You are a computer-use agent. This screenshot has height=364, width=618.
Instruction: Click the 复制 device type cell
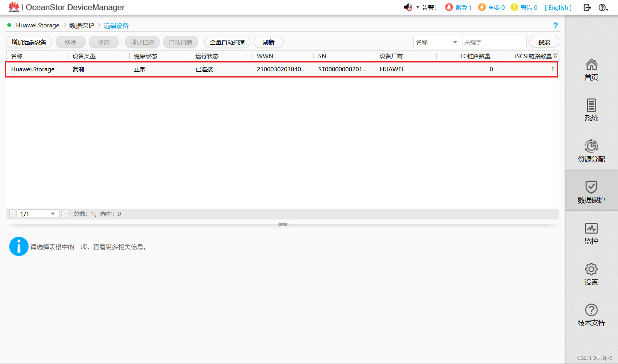(x=78, y=69)
